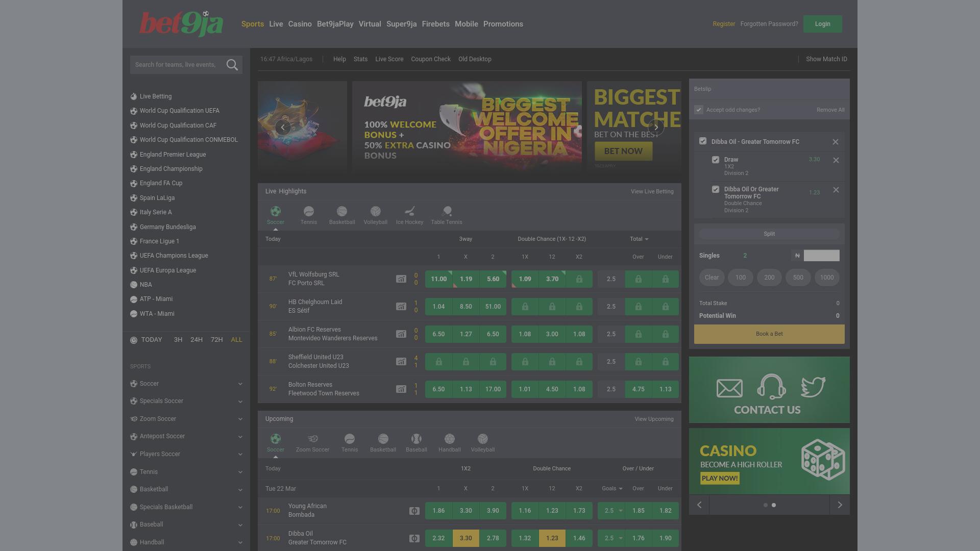Open Bet9jaPlay in top navigation
Viewport: 980px width, 551px height.
[335, 24]
